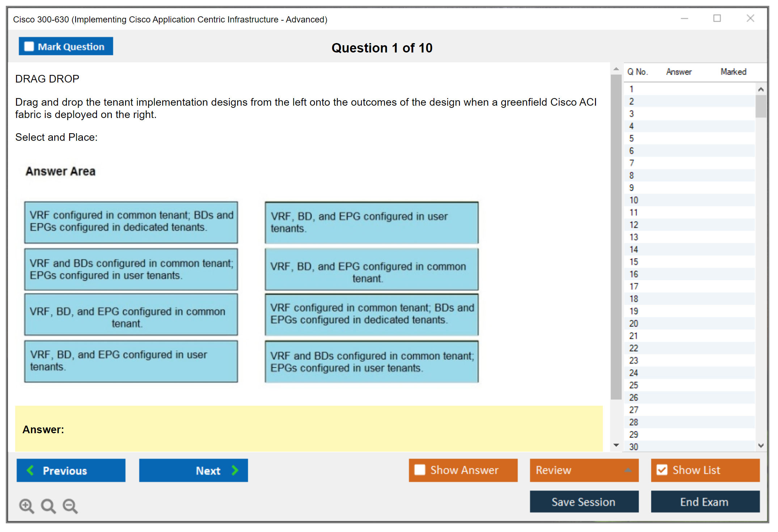Select question 25 in the list
The height and width of the screenshot is (532, 778).
(x=634, y=385)
